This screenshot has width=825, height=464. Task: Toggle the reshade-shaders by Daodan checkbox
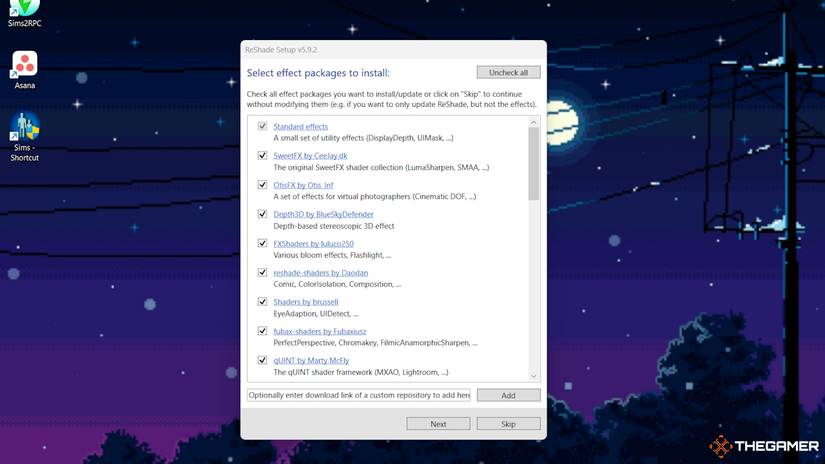[262, 272]
